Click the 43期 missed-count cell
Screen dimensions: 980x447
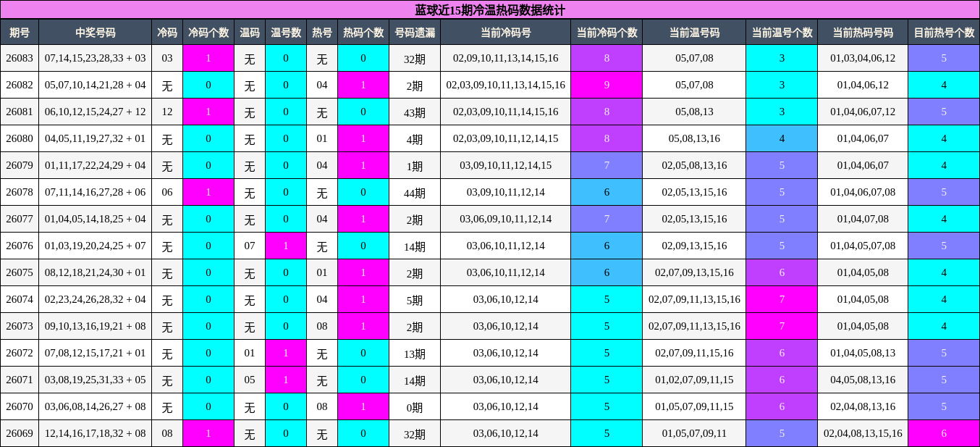point(415,112)
